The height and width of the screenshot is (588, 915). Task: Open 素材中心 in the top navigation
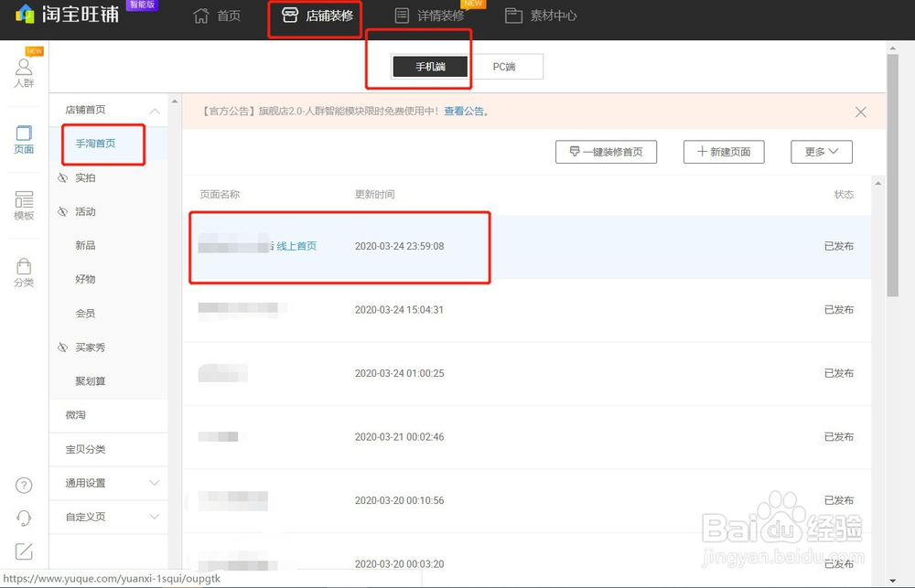tap(550, 16)
